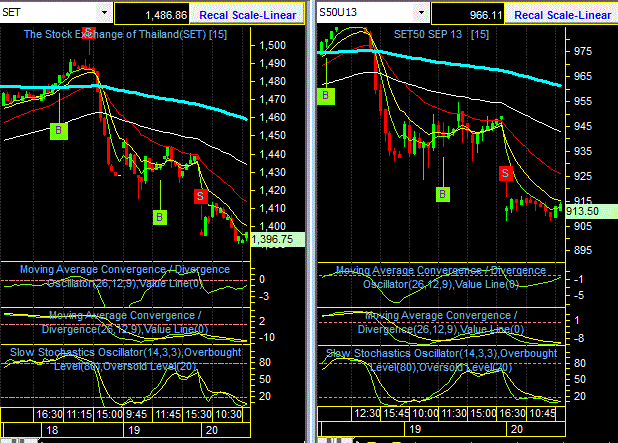Click the 1,410 price axis label

pyautogui.click(x=272, y=208)
